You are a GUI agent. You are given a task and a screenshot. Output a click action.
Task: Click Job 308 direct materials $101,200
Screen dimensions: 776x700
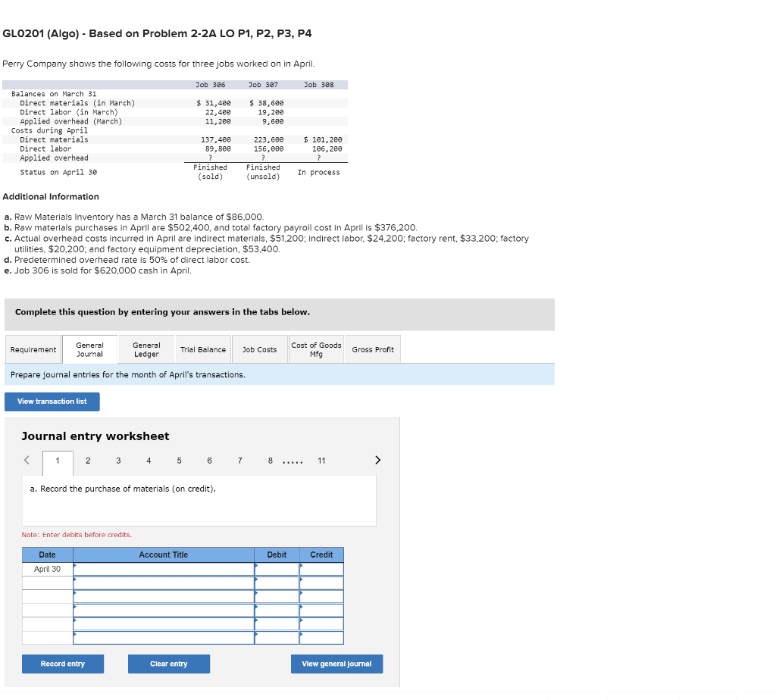click(323, 140)
